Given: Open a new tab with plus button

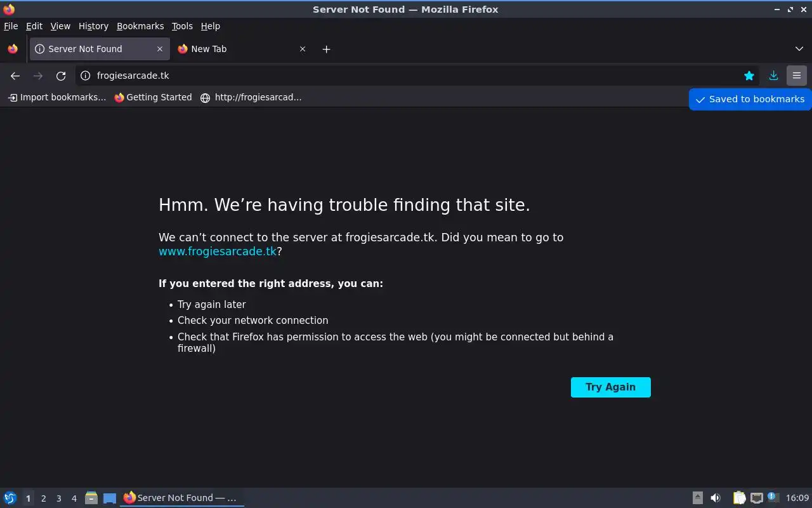Looking at the screenshot, I should coord(326,49).
